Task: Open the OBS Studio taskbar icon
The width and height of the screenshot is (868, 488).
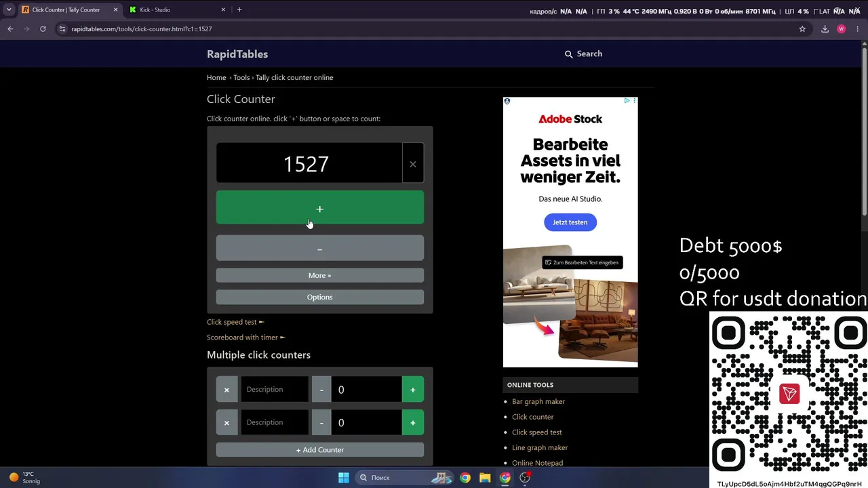Action: point(525,478)
